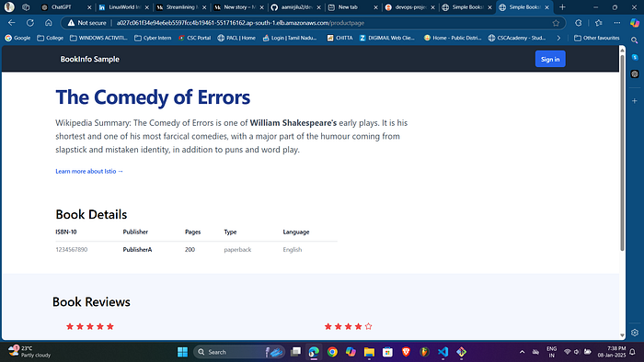Screen dimensions: 644x362
Task: Reload the page with the refresh icon
Action: (30, 23)
